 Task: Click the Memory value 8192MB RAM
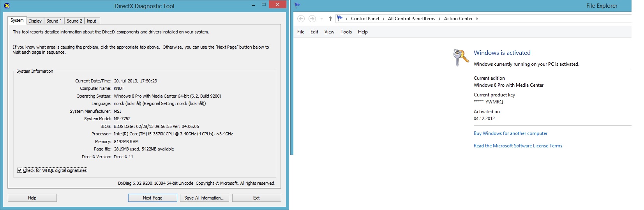(126, 142)
